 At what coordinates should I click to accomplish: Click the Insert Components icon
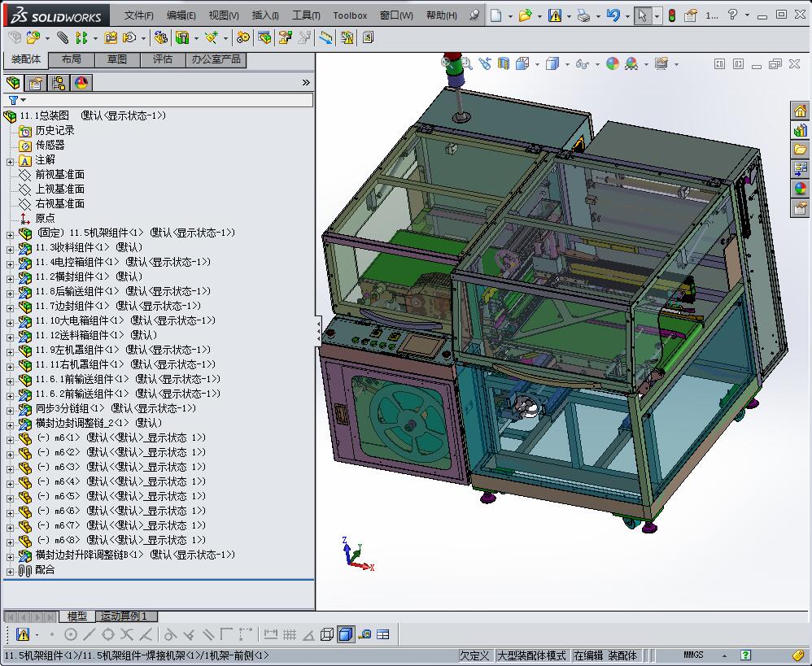click(33, 37)
